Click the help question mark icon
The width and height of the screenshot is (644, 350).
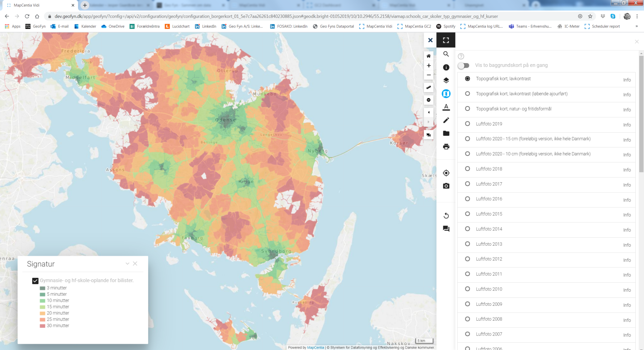pyautogui.click(x=461, y=56)
